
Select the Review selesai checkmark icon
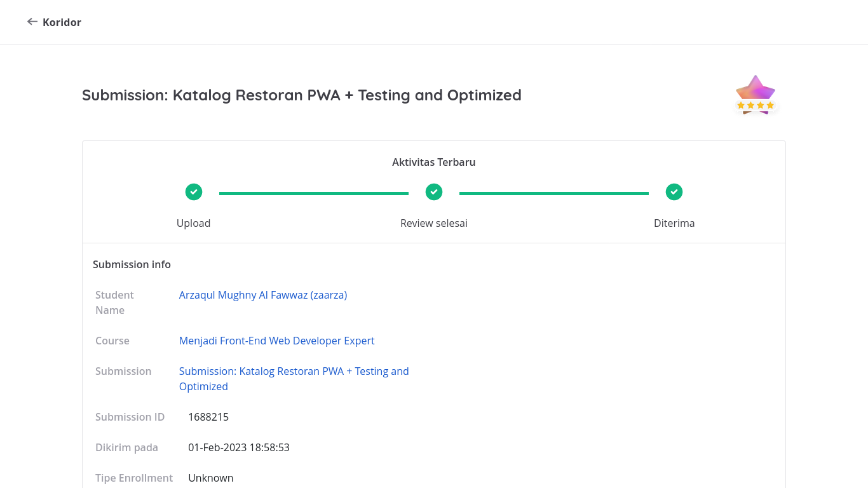click(434, 192)
